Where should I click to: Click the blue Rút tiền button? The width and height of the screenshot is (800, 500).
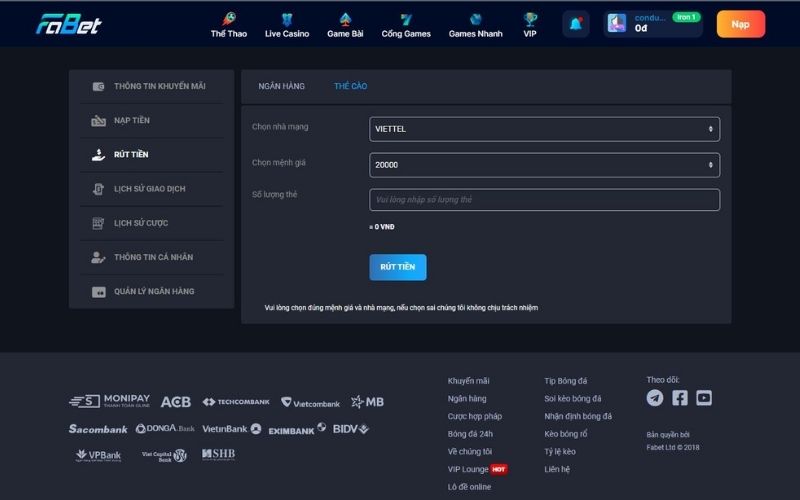398,267
